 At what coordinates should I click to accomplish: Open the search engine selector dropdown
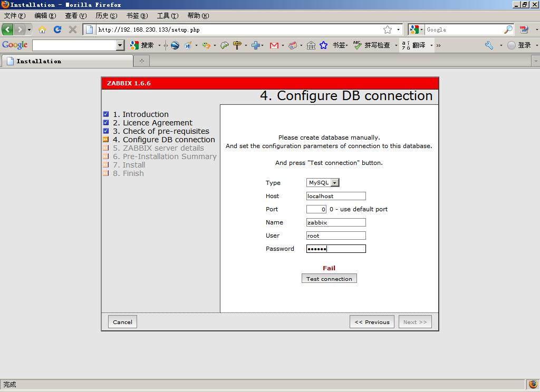(416, 30)
